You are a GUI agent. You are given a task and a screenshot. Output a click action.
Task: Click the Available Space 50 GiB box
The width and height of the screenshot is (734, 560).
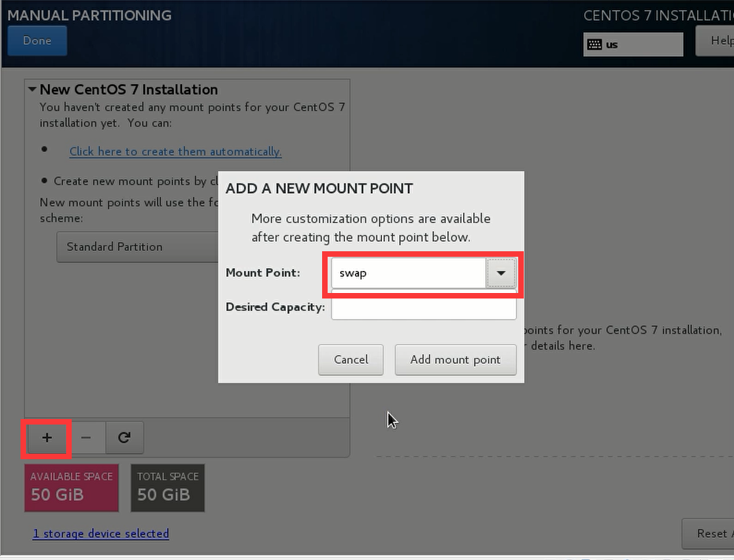coord(72,488)
